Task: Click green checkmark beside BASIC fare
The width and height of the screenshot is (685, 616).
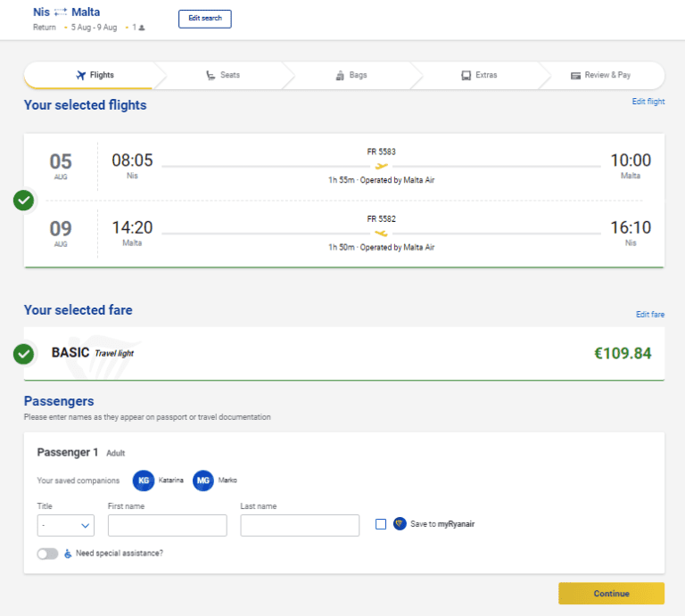Action: pyautogui.click(x=23, y=354)
